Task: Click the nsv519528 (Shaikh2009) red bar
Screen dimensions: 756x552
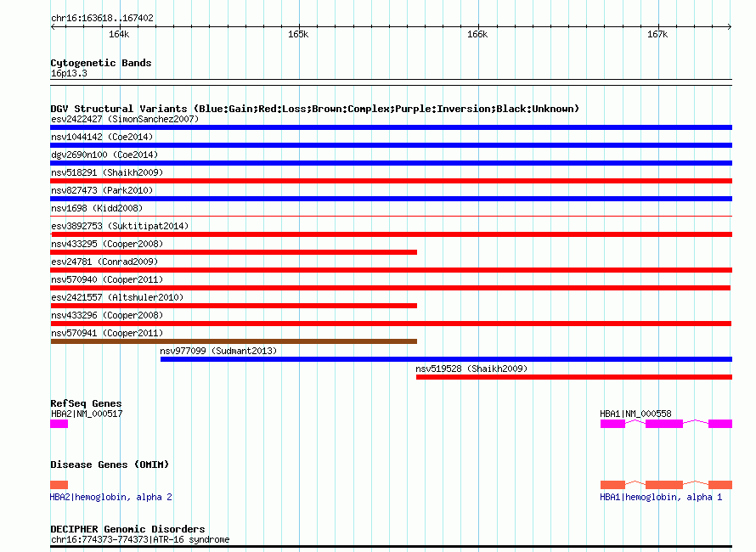Action: (x=574, y=377)
